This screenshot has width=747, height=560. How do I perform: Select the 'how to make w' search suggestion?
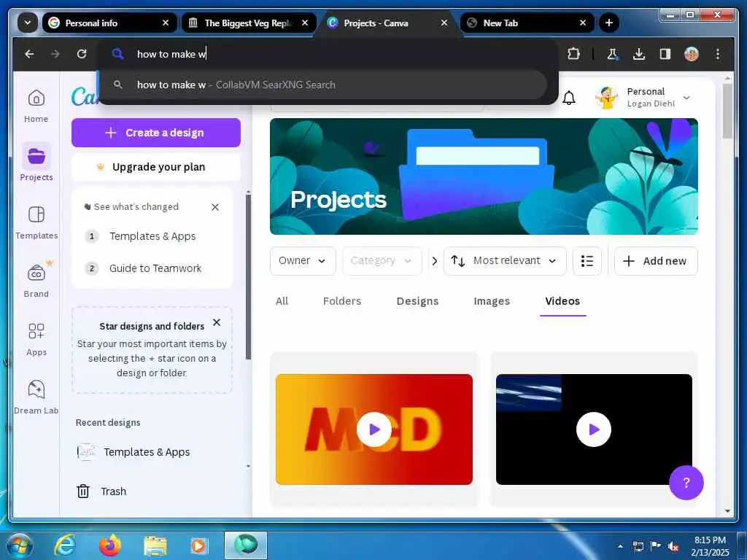pyautogui.click(x=324, y=85)
